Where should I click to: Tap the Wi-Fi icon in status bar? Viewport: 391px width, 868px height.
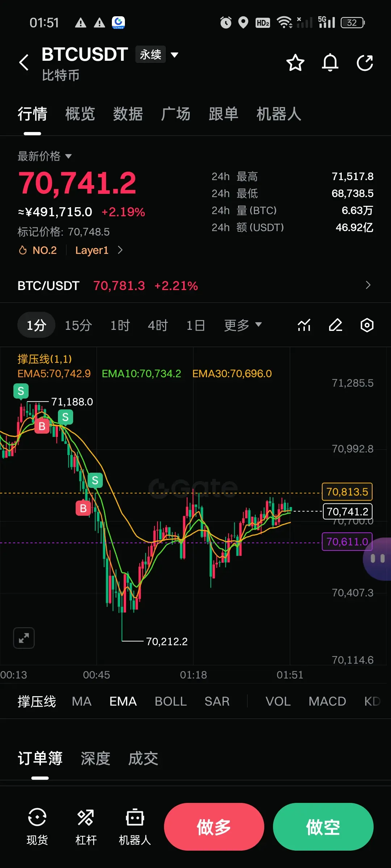(285, 23)
